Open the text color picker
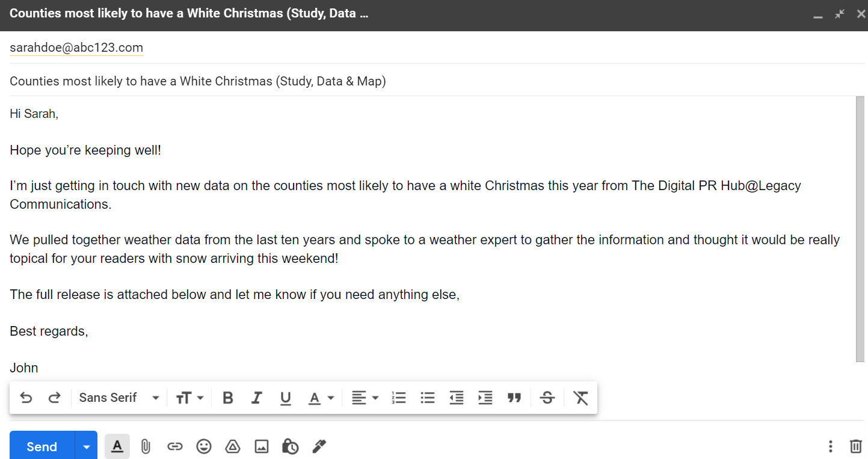The width and height of the screenshot is (868, 459). pyautogui.click(x=321, y=398)
